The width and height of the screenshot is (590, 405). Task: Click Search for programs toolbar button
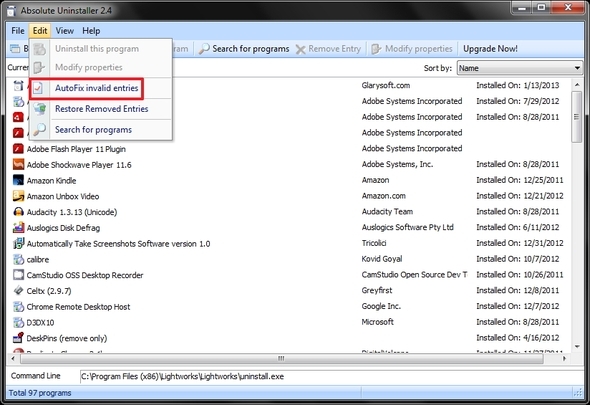pyautogui.click(x=244, y=49)
